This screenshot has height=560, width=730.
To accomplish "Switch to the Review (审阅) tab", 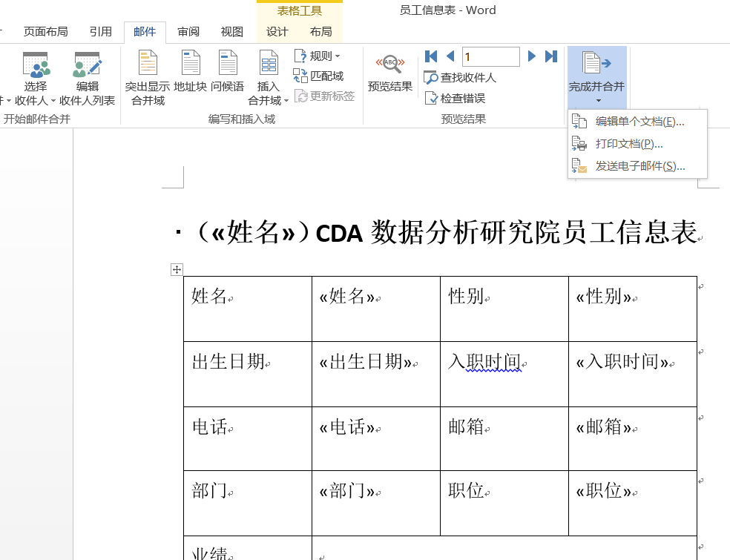I will point(188,32).
